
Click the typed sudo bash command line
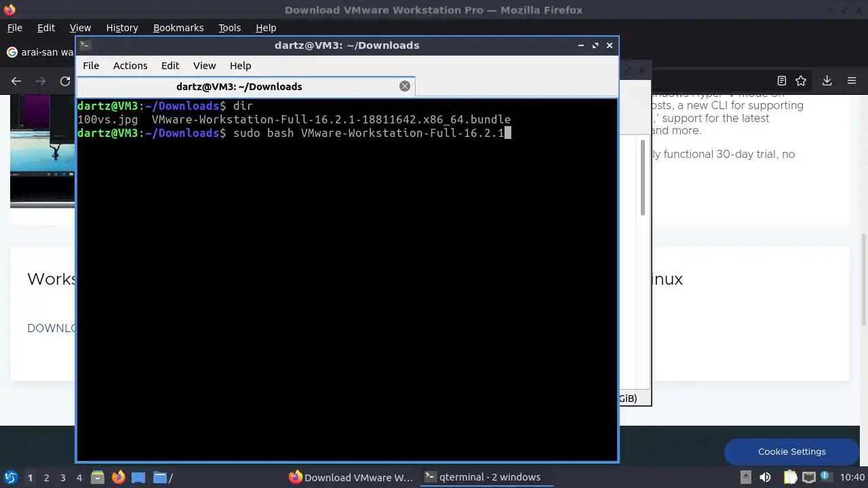(368, 133)
